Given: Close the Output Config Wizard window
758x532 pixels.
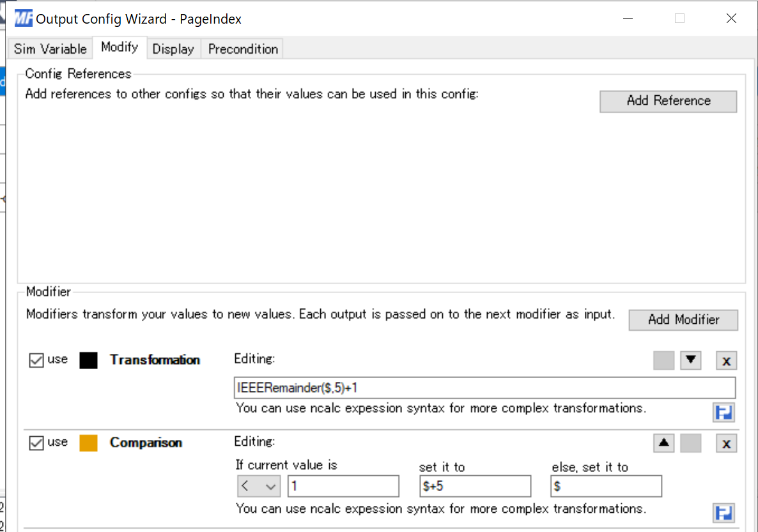Looking at the screenshot, I should coord(731,19).
